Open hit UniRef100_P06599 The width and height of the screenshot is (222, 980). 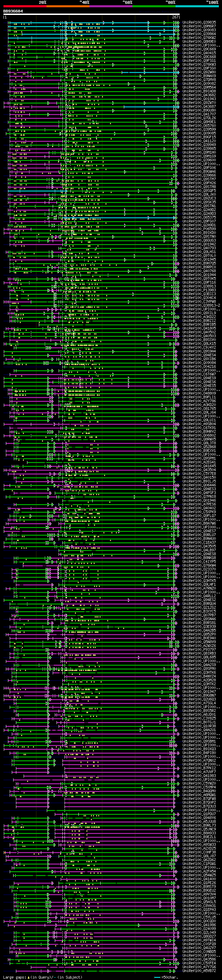(x=199, y=229)
